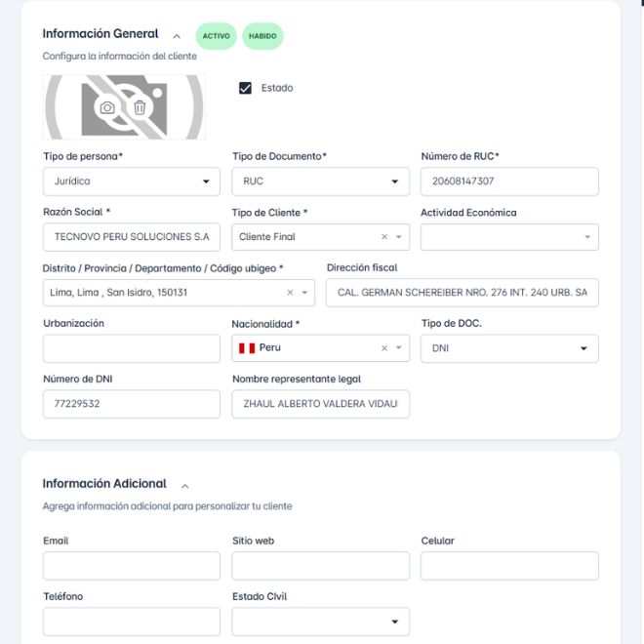644x644 pixels.
Task: Click the Dirección fiscal field
Action: pos(462,293)
